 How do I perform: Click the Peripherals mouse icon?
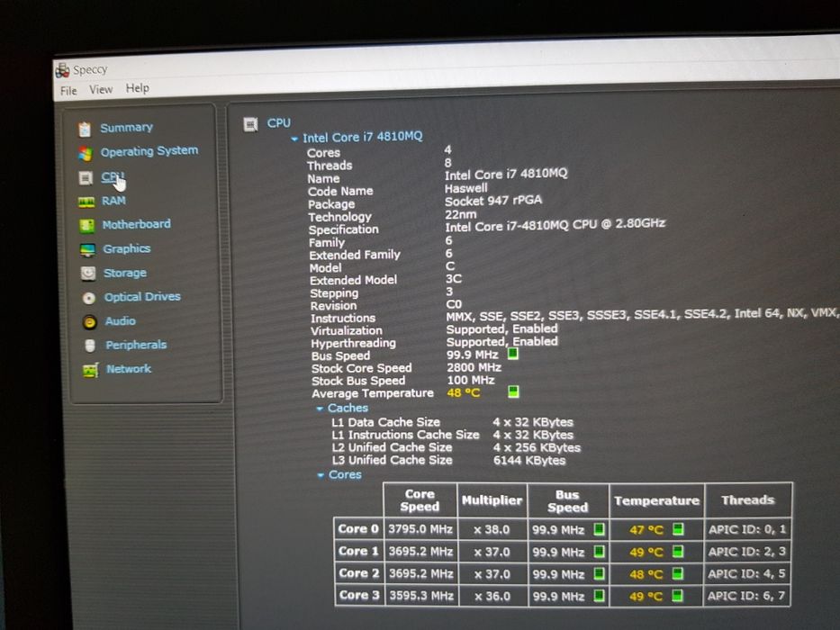[x=90, y=346]
